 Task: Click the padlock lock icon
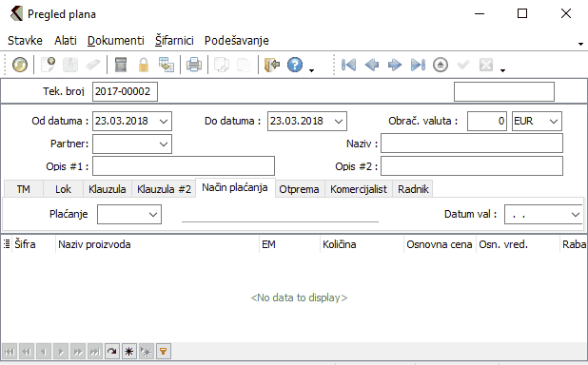click(144, 65)
